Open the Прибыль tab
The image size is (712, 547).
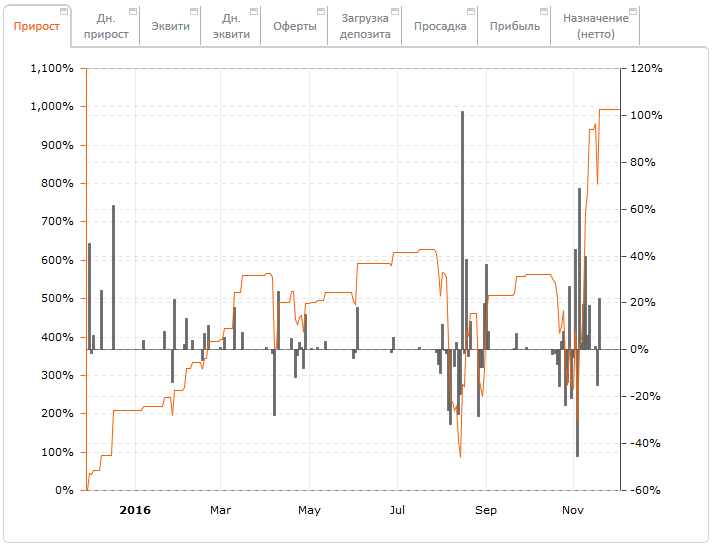pyautogui.click(x=514, y=27)
